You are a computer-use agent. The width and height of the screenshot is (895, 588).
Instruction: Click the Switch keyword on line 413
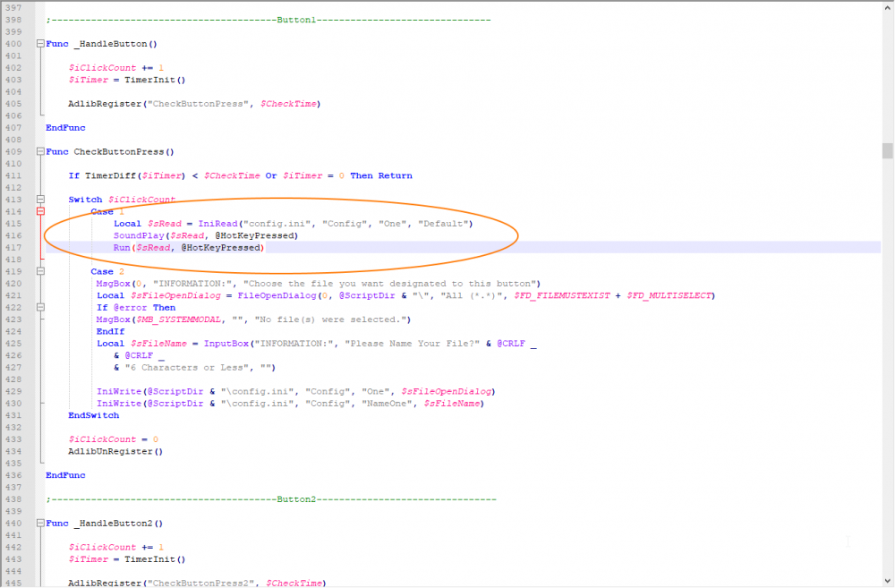[x=86, y=200]
